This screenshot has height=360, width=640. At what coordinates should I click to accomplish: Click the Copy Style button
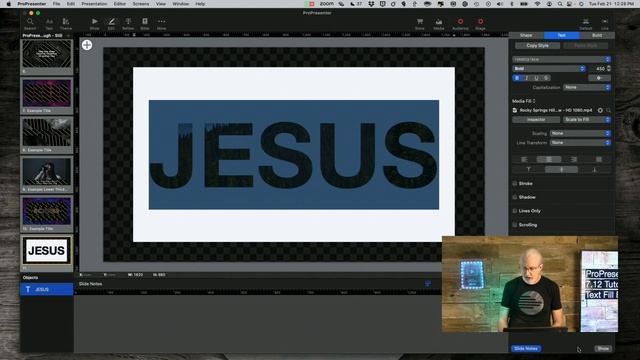[x=538, y=46]
